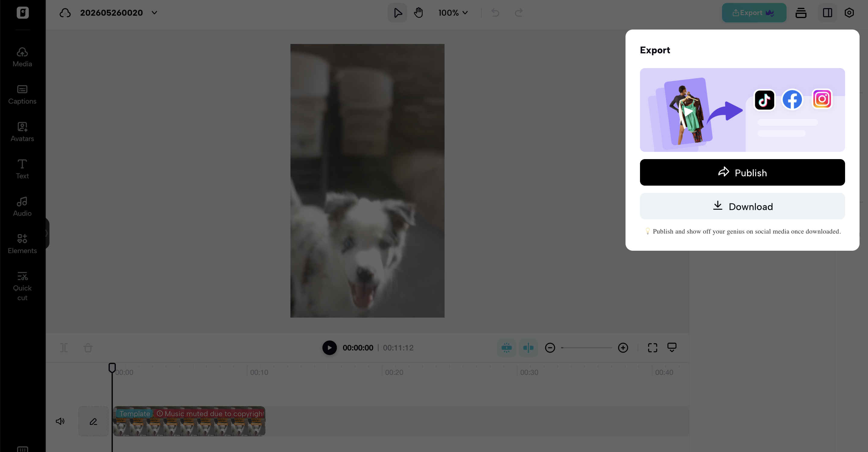Image resolution: width=868 pixels, height=452 pixels.
Task: Toggle the side panel layout icon
Action: (x=827, y=13)
